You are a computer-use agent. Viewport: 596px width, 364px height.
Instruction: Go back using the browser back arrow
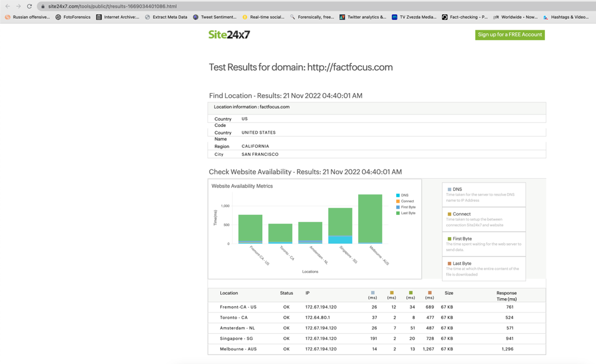[7, 6]
